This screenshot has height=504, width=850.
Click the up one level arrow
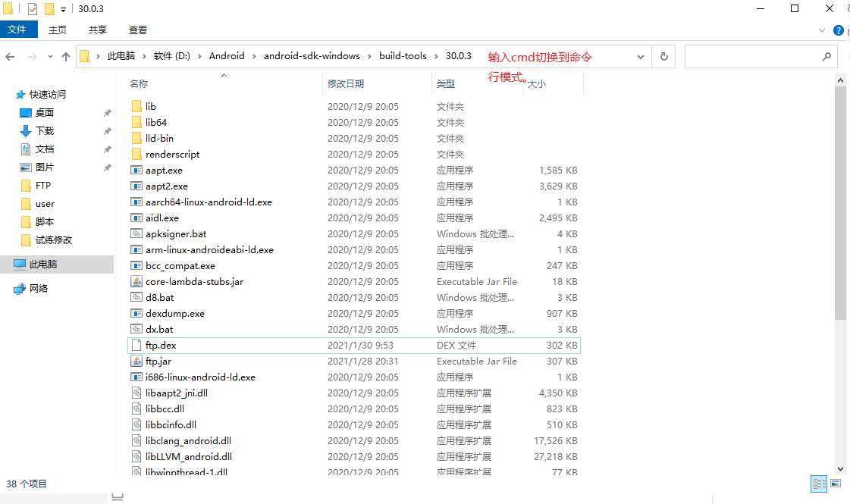65,56
